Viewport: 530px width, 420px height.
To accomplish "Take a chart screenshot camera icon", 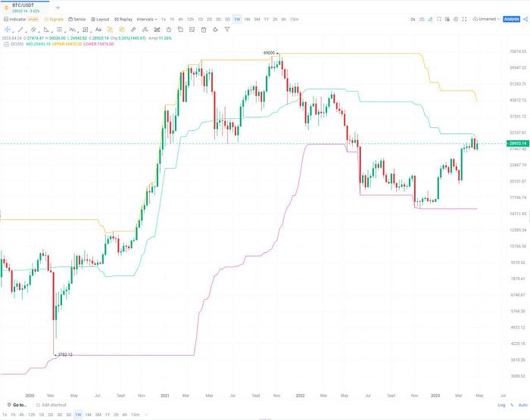I will tap(422, 19).
